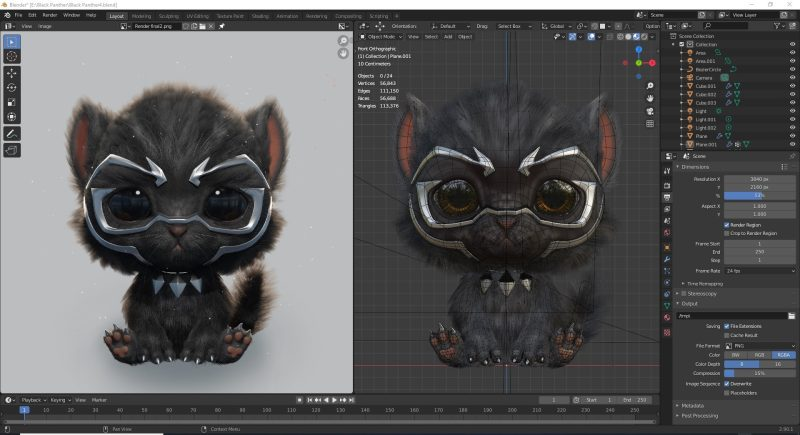Open the Window menu
This screenshot has height=435, width=800.
(x=71, y=15)
